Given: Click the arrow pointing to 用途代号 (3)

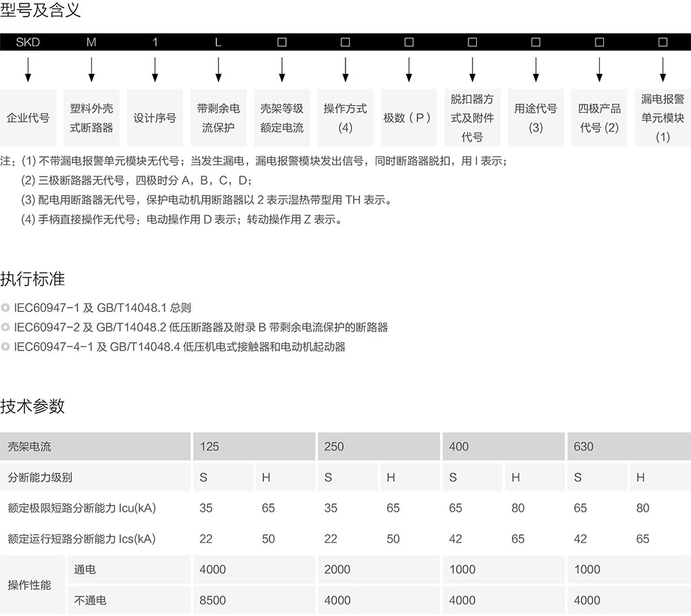Looking at the screenshot, I should (x=536, y=69).
